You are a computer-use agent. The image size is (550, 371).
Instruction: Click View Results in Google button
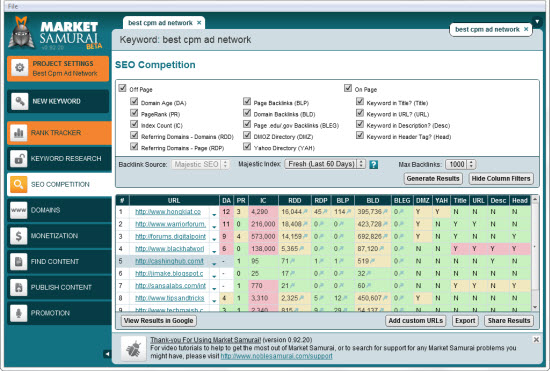pos(159,321)
